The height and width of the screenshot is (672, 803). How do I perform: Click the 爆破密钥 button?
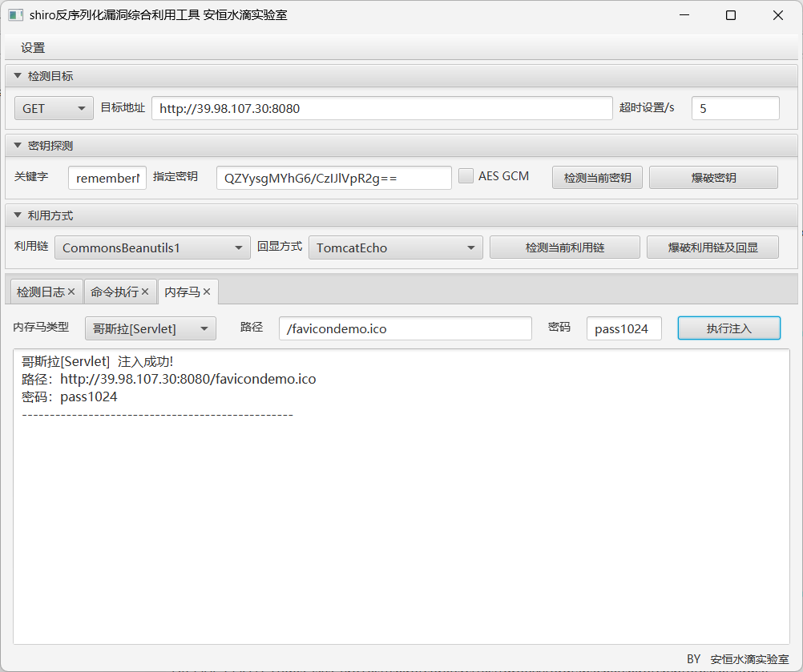coord(712,178)
